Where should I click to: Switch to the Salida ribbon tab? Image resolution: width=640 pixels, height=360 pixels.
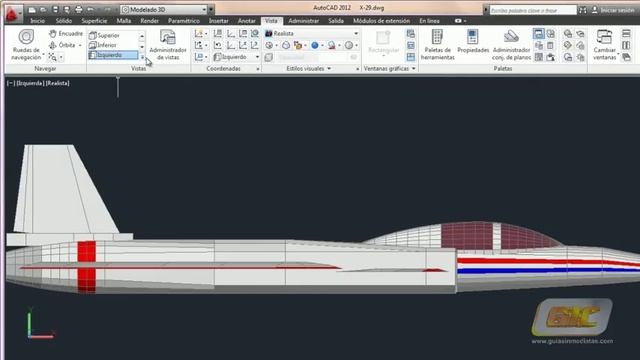pos(336,21)
